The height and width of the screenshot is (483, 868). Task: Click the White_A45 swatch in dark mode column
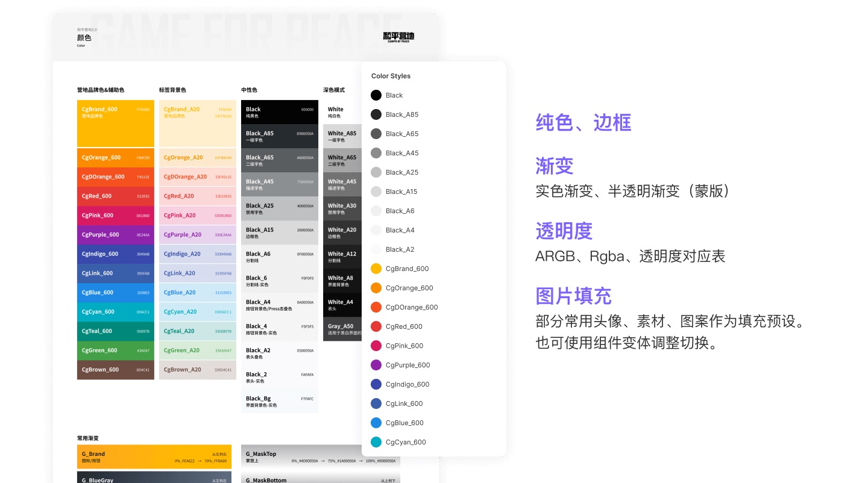pos(342,184)
